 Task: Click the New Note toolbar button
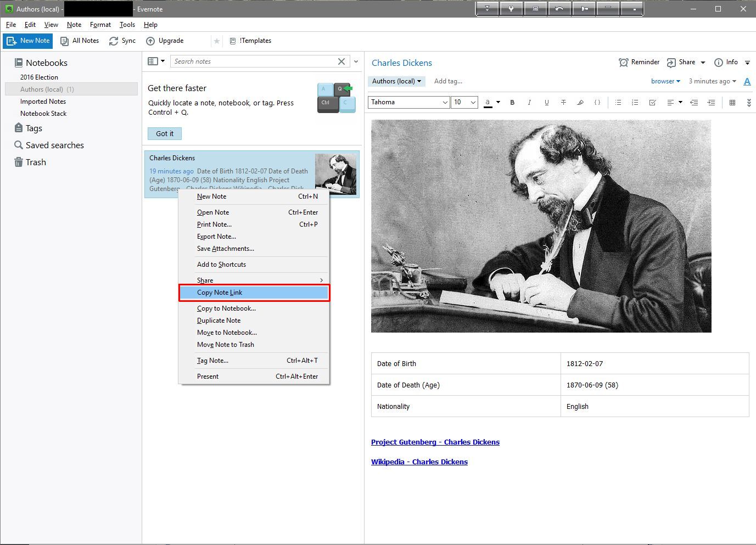(28, 41)
